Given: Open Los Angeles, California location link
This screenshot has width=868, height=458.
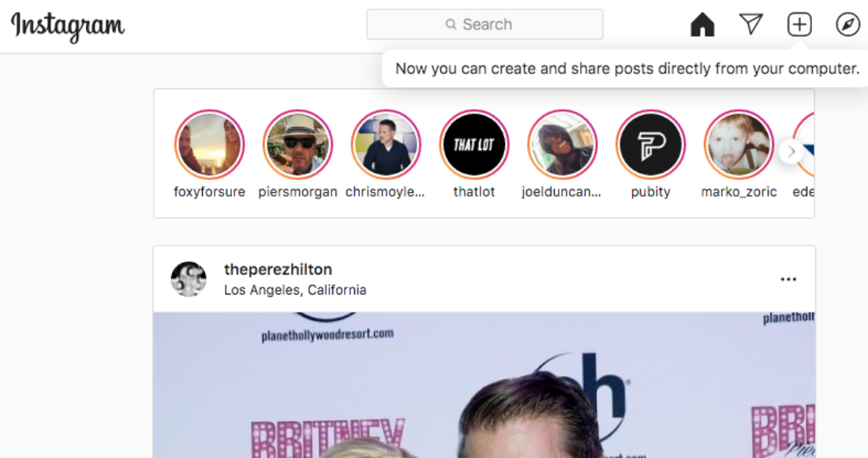Looking at the screenshot, I should [295, 290].
